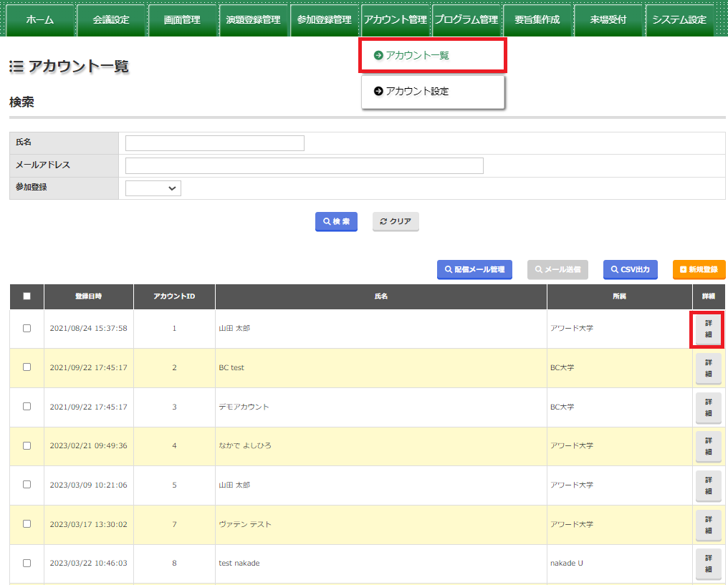
Task: Open 詳細 for なかで よしひろ row
Action: click(708, 446)
